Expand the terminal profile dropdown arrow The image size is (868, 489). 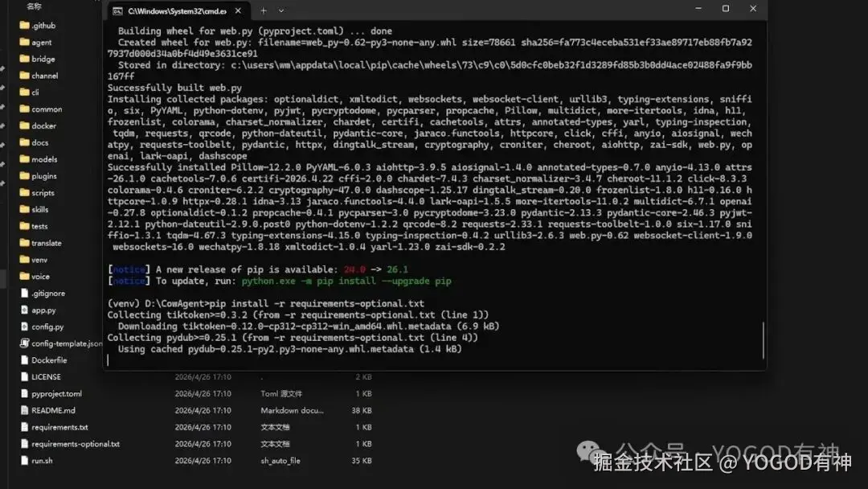[x=281, y=10]
